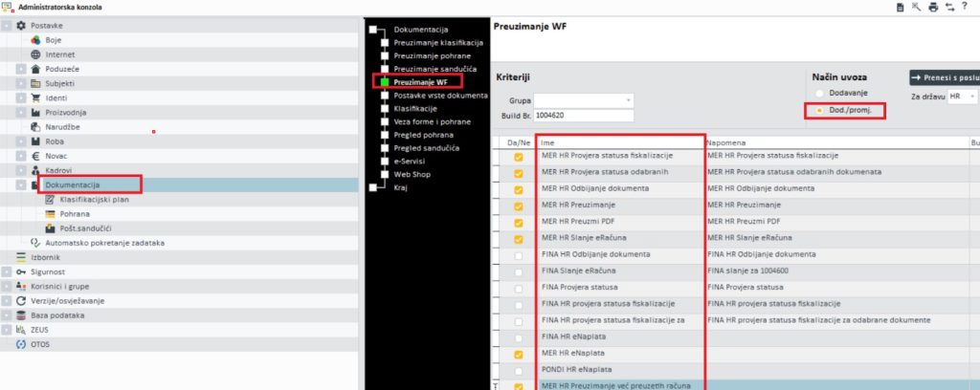Viewport: 980px width, 390px height.
Task: Select the Dodavanje radio button
Action: [819, 93]
